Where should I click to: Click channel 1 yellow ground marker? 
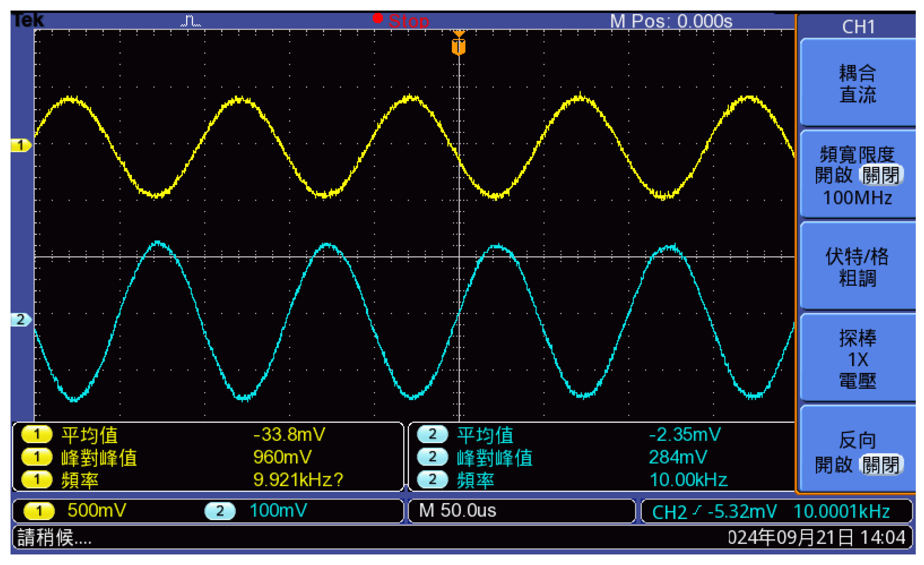coord(20,145)
